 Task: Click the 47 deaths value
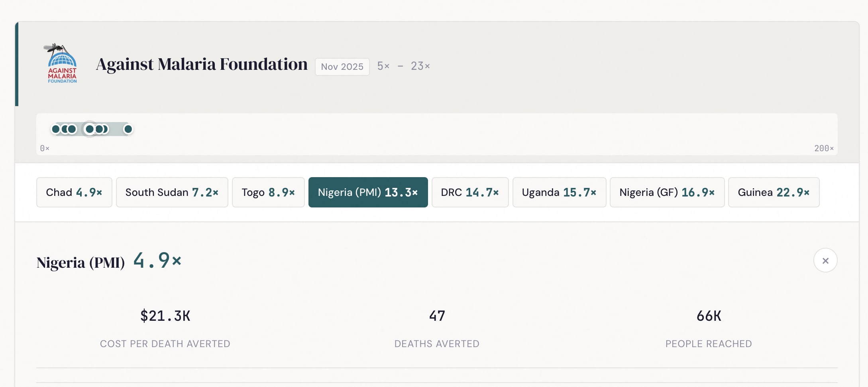click(437, 316)
